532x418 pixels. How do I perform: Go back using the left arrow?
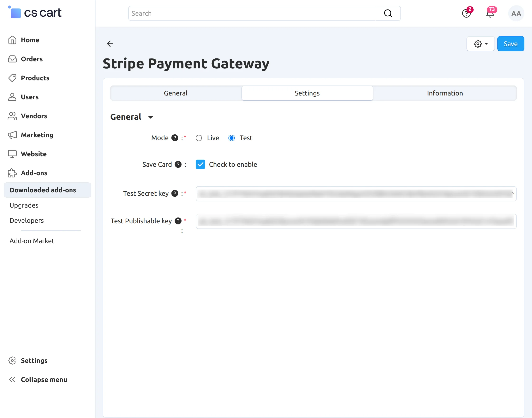click(110, 44)
